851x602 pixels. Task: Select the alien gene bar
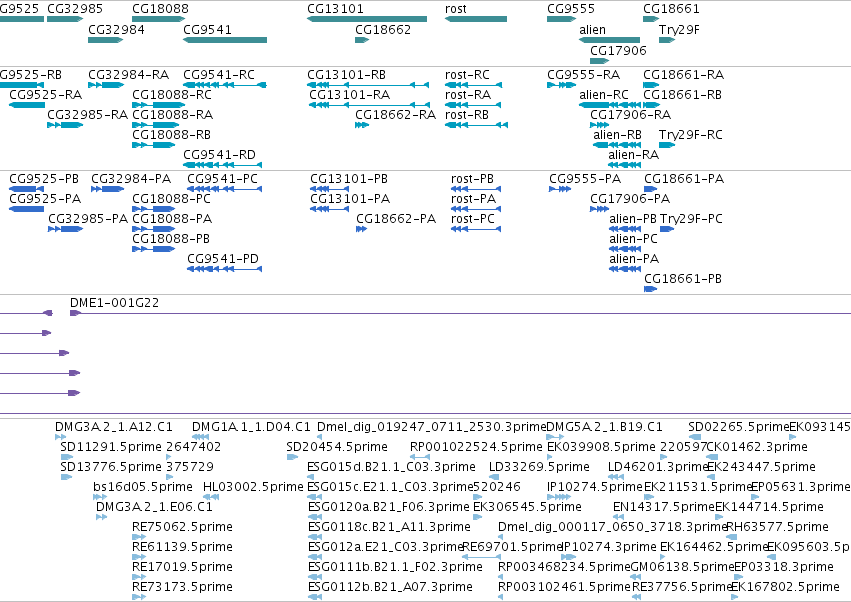tap(609, 40)
